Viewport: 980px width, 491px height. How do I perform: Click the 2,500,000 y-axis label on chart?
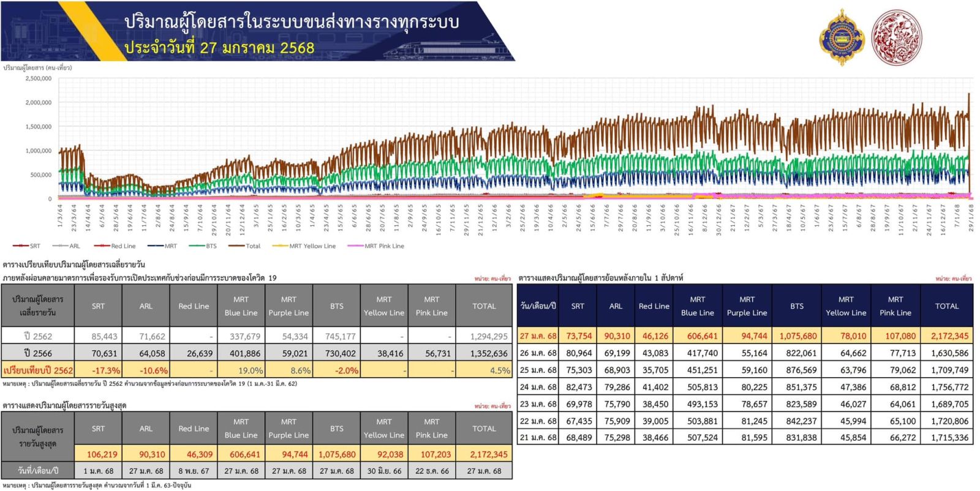[x=39, y=78]
